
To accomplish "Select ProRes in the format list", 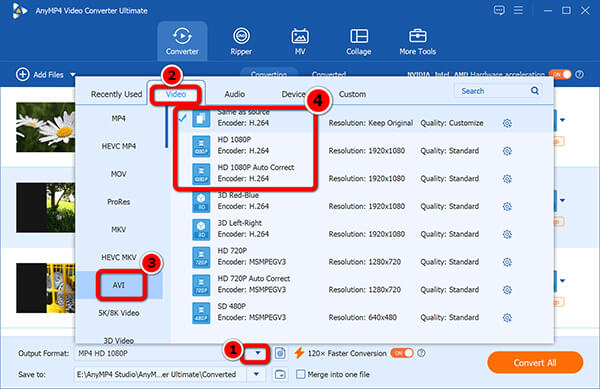I will pos(119,202).
